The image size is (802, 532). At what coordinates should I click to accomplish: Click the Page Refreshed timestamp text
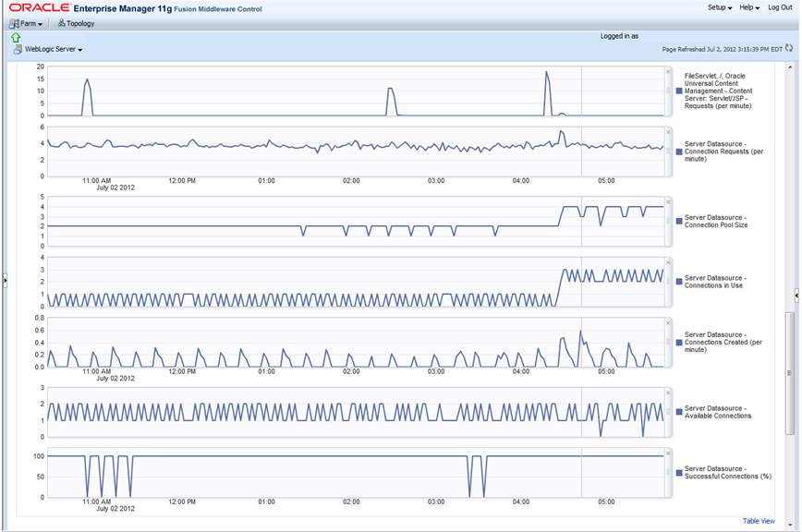pos(723,50)
